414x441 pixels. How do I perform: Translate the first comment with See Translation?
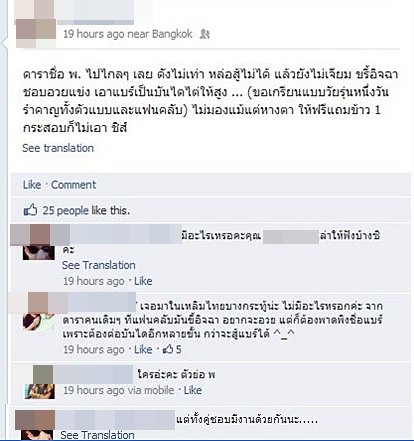(99, 265)
